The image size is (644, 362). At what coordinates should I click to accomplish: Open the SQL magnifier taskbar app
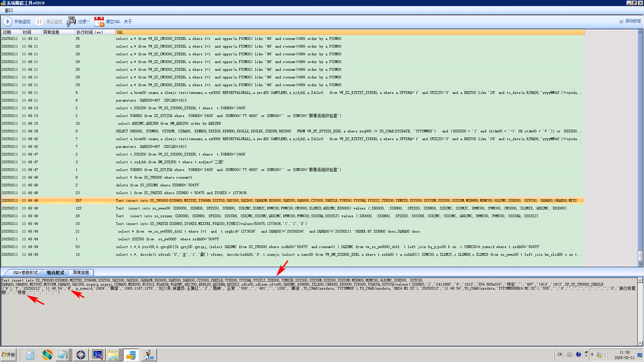[98, 355]
